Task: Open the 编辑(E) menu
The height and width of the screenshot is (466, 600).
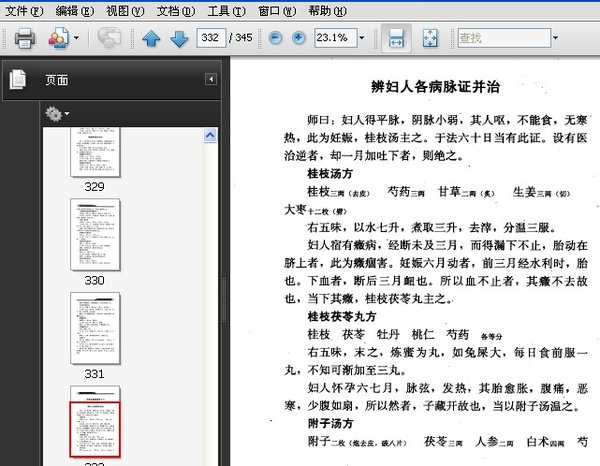Action: click(75, 11)
